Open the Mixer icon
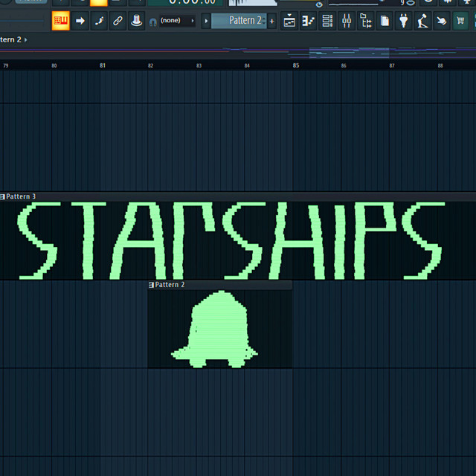This screenshot has width=476, height=476. (x=347, y=21)
